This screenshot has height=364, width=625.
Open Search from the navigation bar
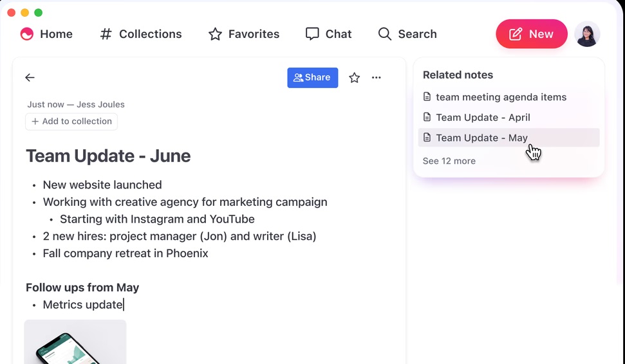[407, 34]
